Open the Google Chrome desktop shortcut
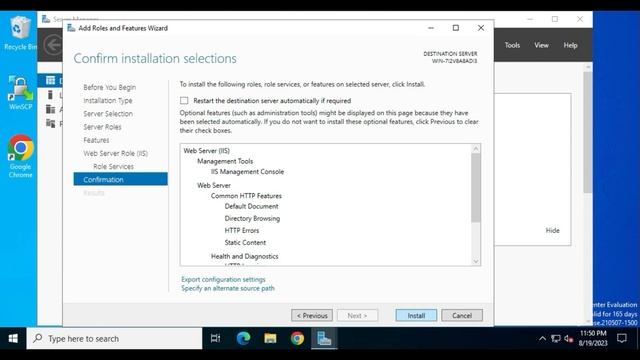Image resolution: width=640 pixels, height=360 pixels. coord(20,156)
